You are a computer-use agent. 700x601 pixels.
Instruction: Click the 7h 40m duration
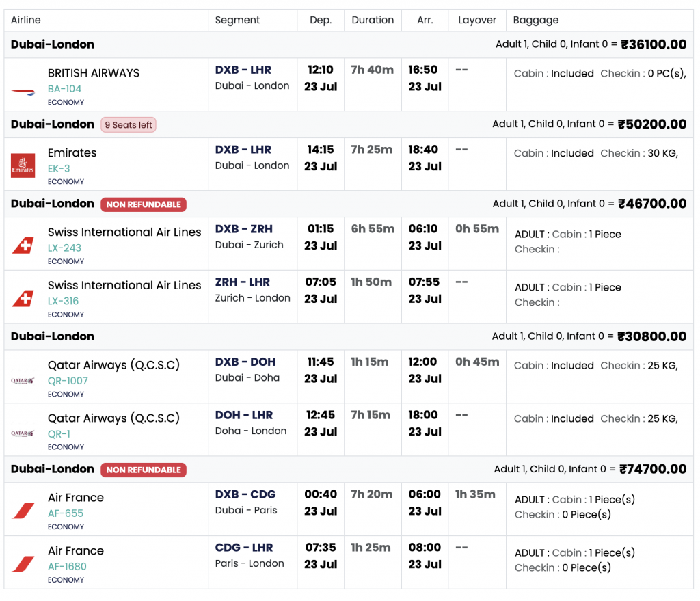[373, 70]
